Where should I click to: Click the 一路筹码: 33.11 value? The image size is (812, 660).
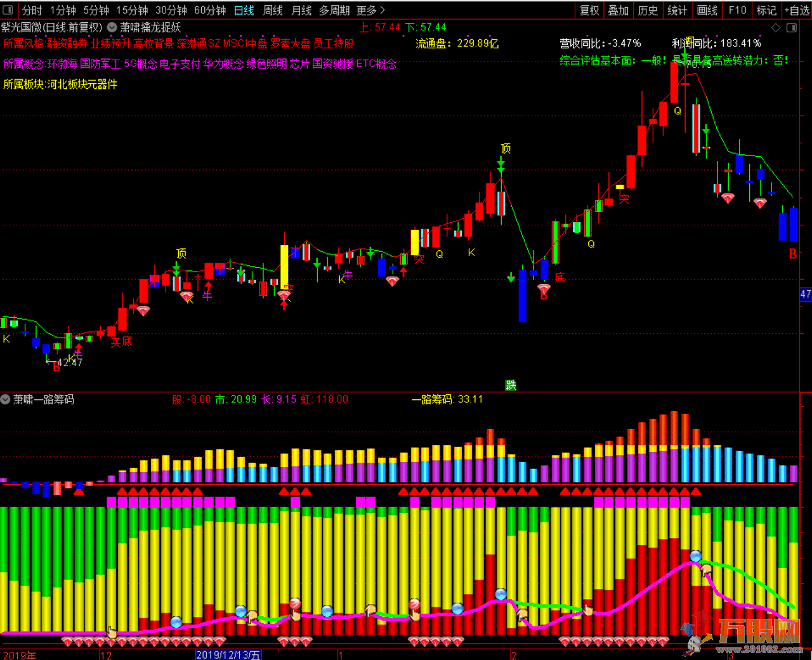tap(447, 399)
